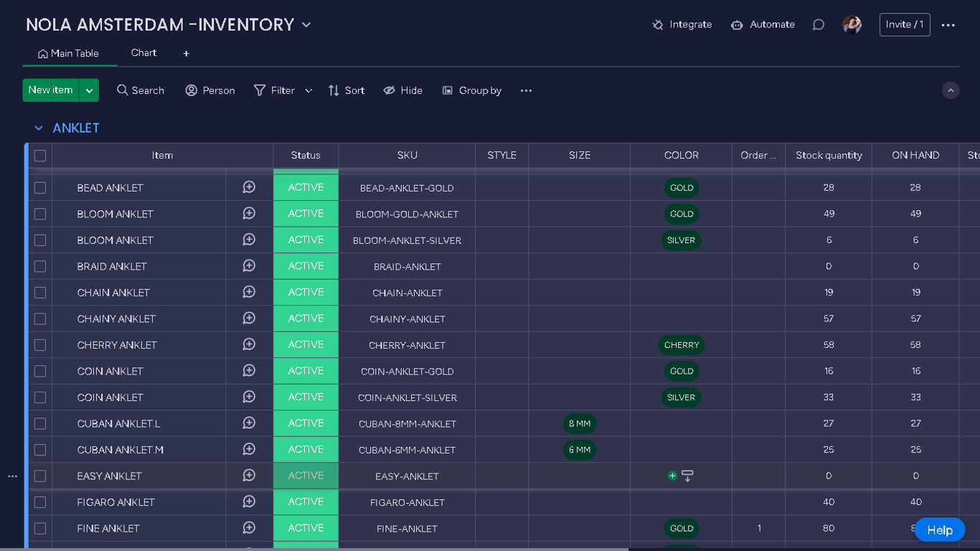The image size is (980, 551).
Task: Select the CHAINY ANKLET row checkbox
Action: 40,319
